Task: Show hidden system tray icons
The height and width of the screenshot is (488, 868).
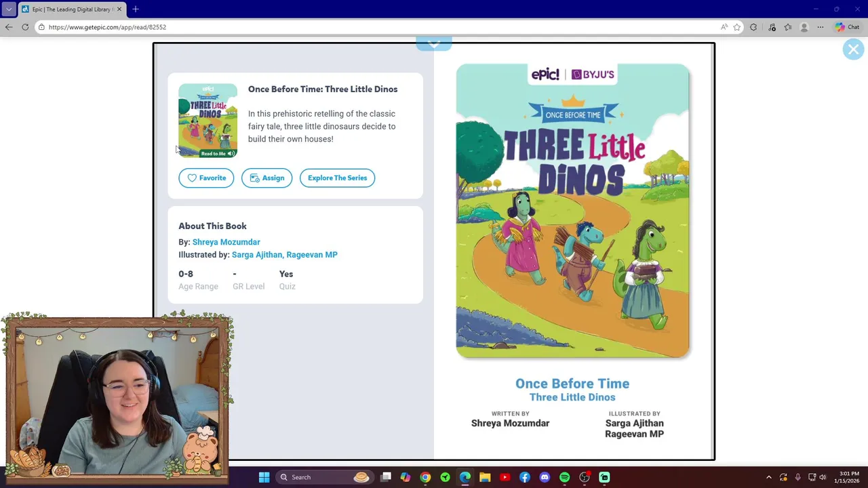Action: (768, 477)
